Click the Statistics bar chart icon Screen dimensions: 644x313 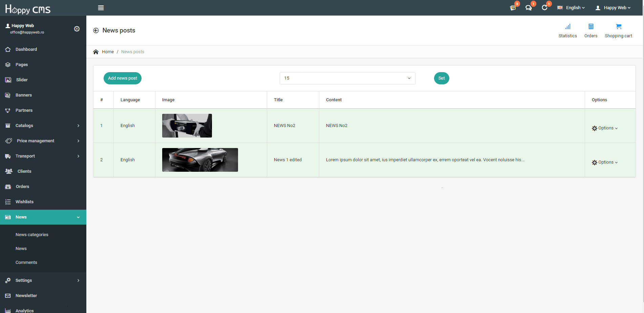pyautogui.click(x=568, y=26)
